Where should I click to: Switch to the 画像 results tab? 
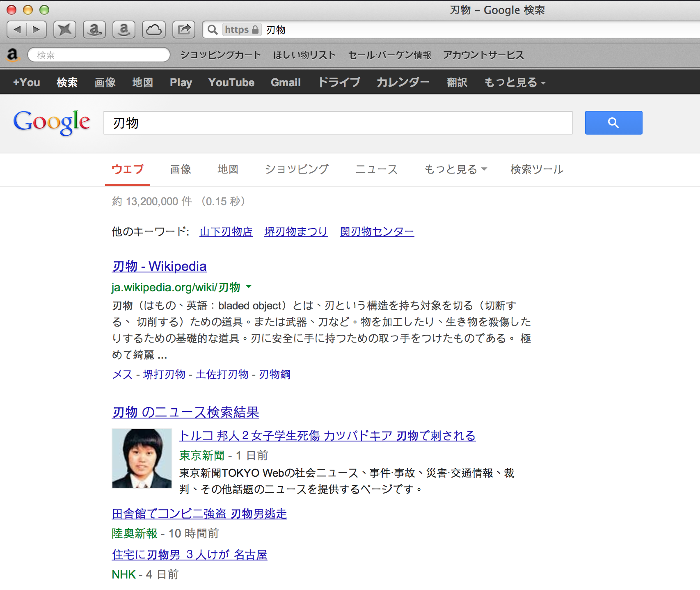[181, 169]
